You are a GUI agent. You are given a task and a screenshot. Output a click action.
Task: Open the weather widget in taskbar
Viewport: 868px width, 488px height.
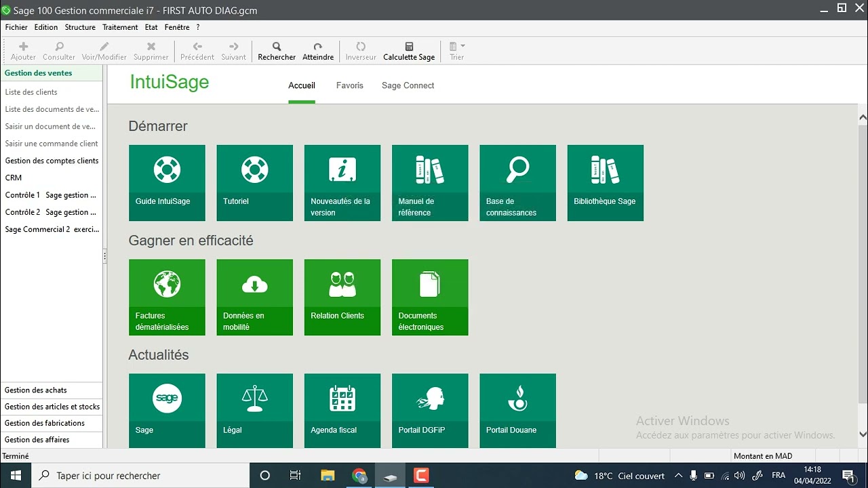619,476
